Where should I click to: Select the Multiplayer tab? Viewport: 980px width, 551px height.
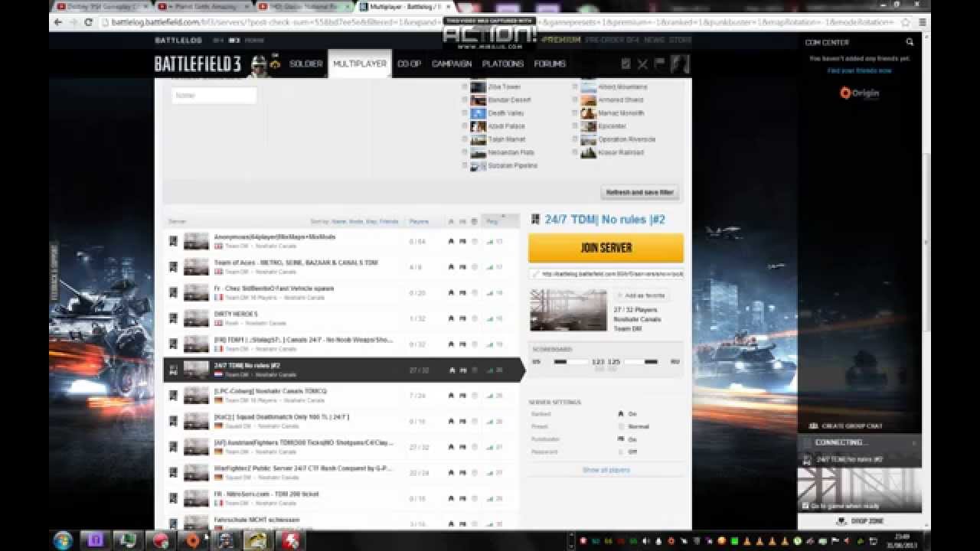pos(360,64)
